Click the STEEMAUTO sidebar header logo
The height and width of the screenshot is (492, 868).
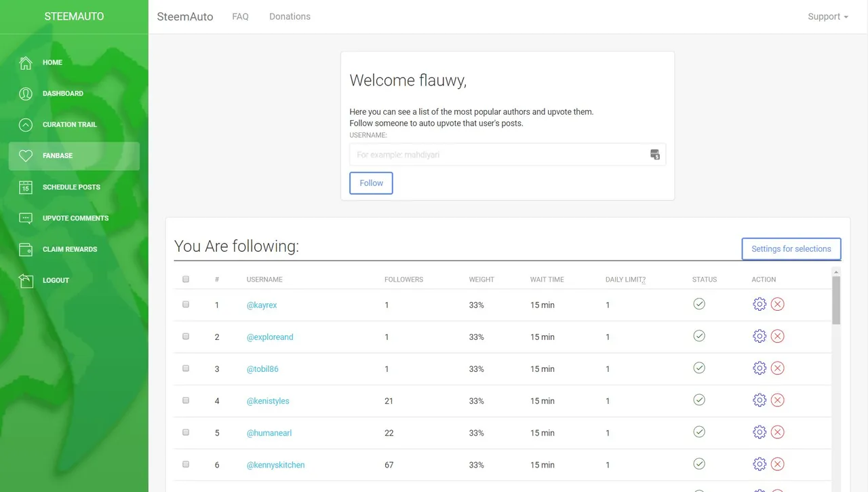(x=74, y=16)
